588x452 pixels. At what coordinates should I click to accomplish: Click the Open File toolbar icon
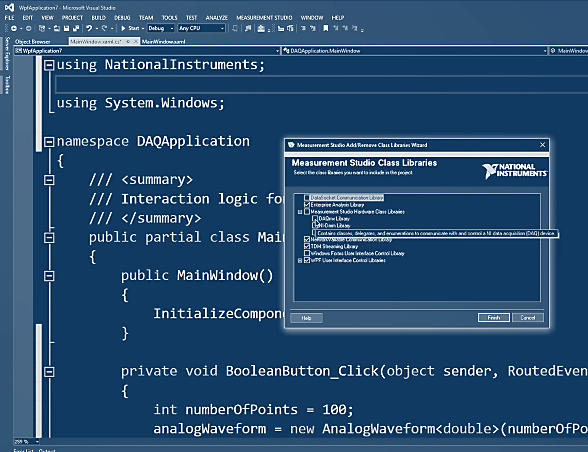57,28
